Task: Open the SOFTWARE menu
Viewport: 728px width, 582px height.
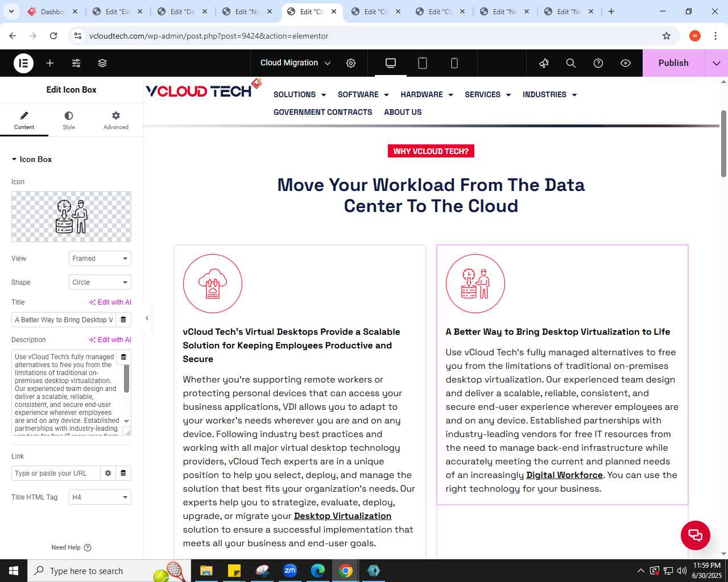Action: (363, 95)
